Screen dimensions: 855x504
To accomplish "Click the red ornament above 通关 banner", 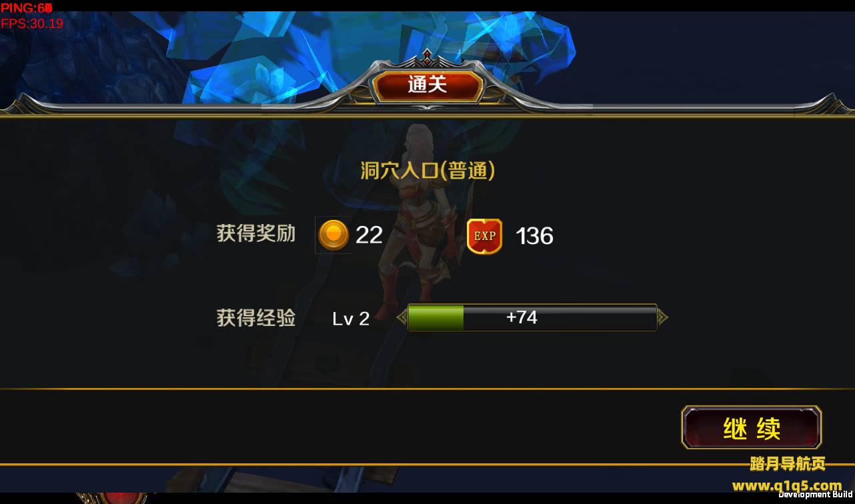I will [427, 58].
